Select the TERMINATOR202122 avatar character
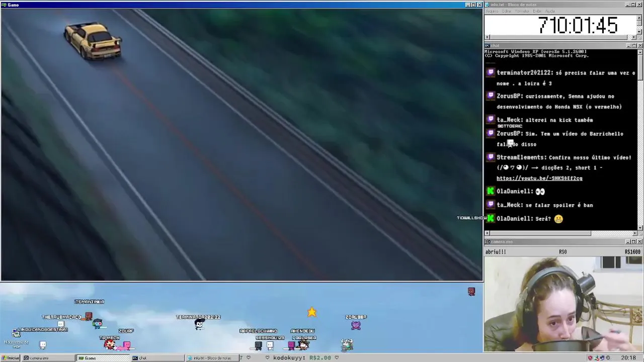Screen dimensions: 644x362 tap(199, 325)
